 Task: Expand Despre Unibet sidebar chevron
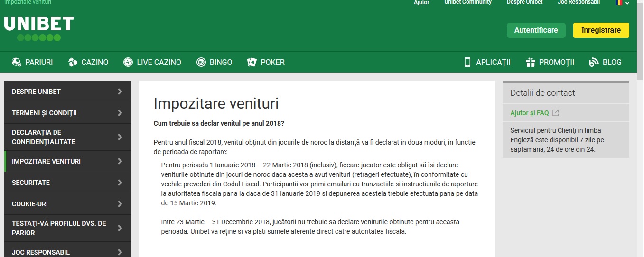(x=120, y=92)
